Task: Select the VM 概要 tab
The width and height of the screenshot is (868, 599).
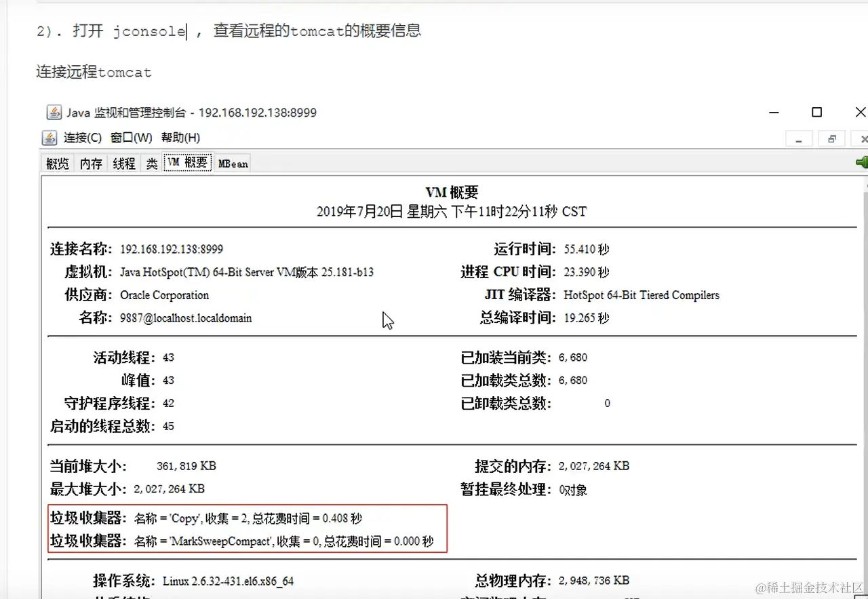Action: click(188, 163)
